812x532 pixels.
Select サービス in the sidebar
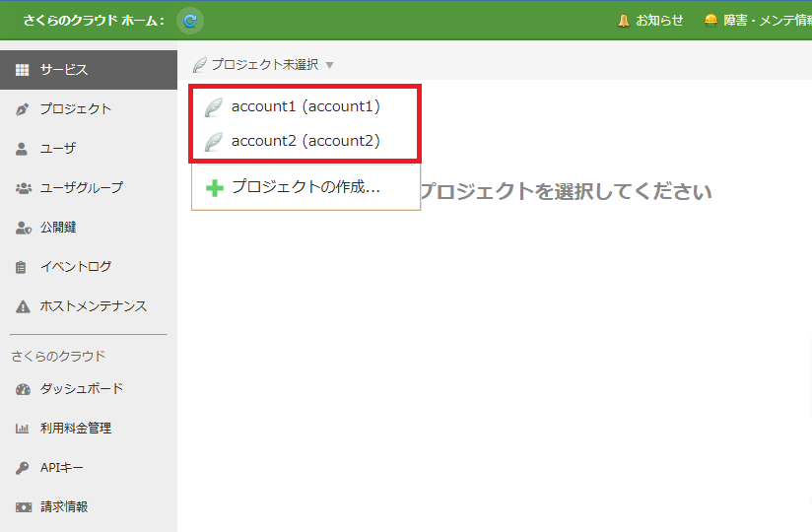click(89, 70)
